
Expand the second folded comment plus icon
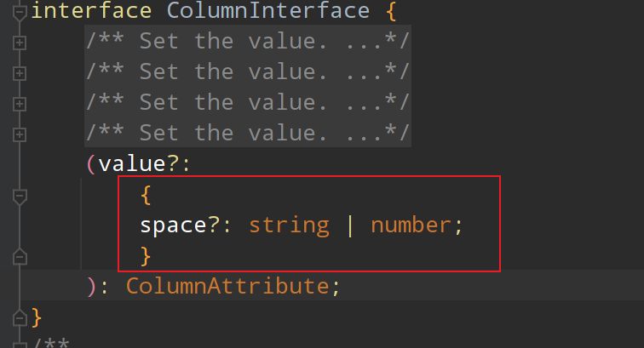[x=20, y=72]
